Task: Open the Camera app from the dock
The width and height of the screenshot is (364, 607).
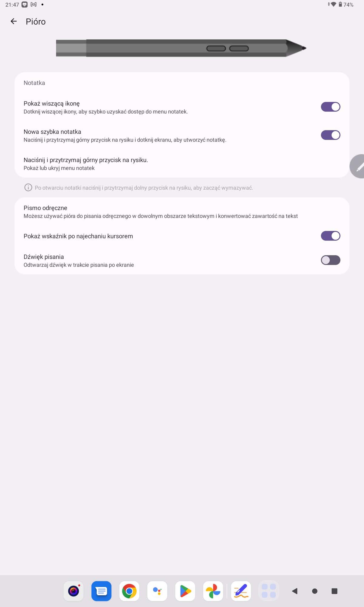Action: 74,591
